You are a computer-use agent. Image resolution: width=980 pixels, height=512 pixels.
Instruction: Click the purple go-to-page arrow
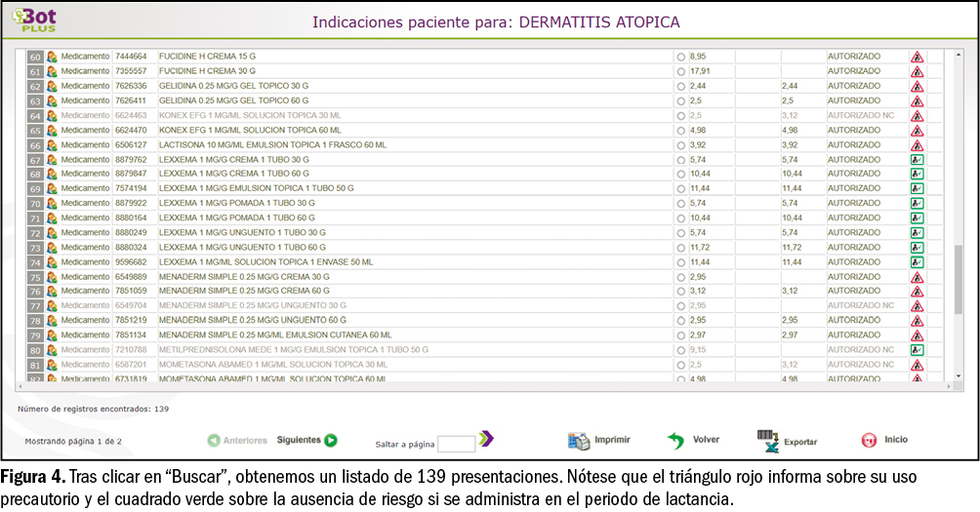click(486, 440)
